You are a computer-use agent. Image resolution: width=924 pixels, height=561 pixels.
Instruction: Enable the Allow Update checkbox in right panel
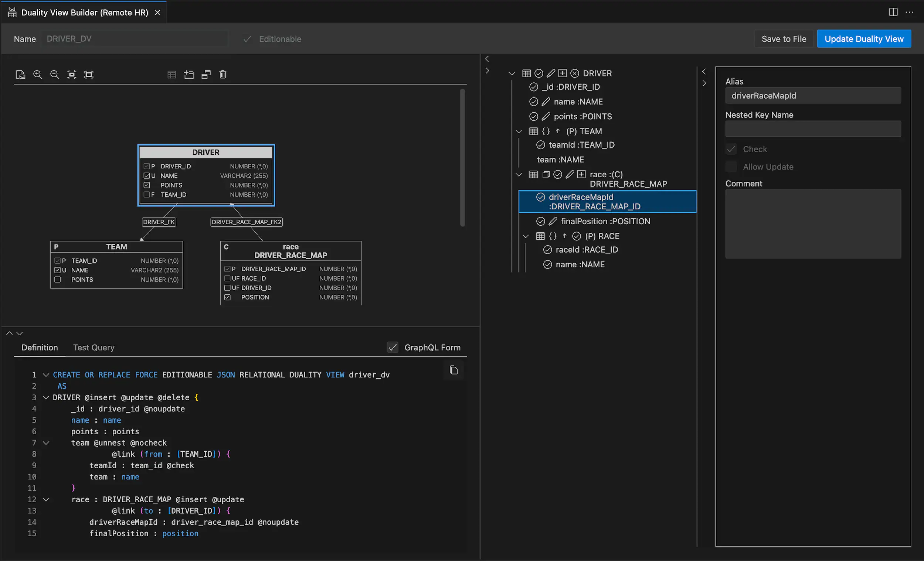click(731, 167)
